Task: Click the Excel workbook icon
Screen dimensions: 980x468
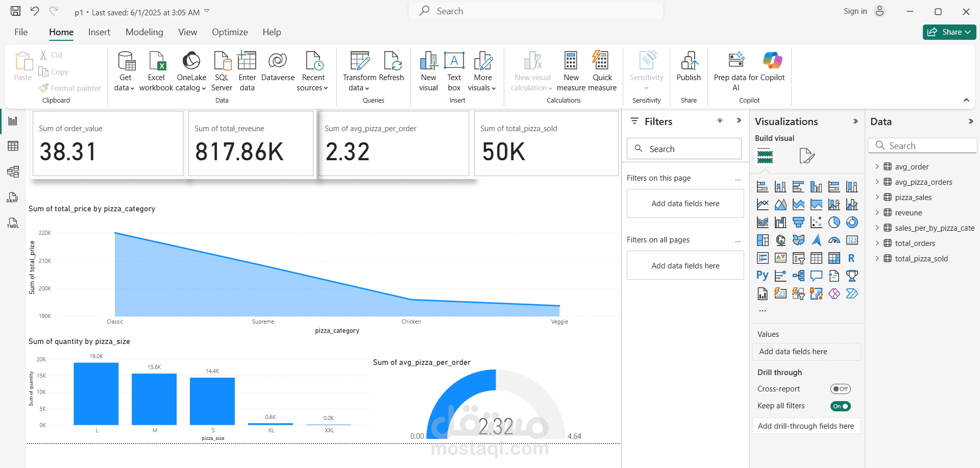Action: [156, 61]
